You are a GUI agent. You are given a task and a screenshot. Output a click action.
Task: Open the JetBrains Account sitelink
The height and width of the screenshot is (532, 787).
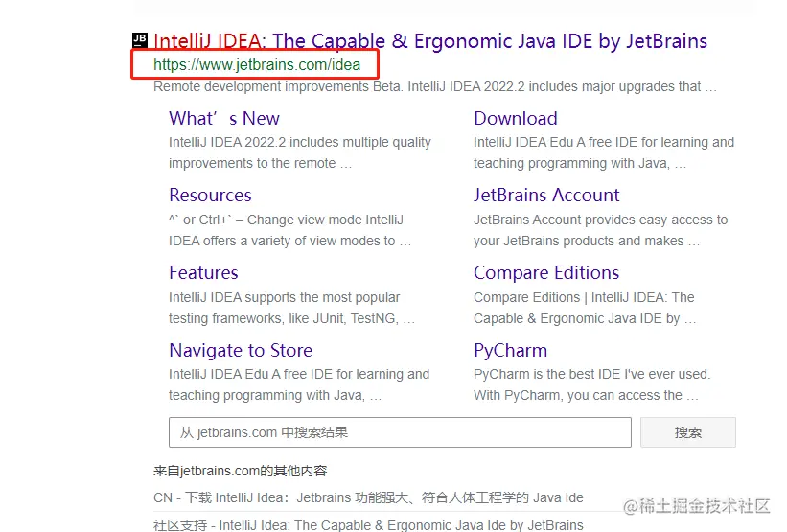(546, 195)
